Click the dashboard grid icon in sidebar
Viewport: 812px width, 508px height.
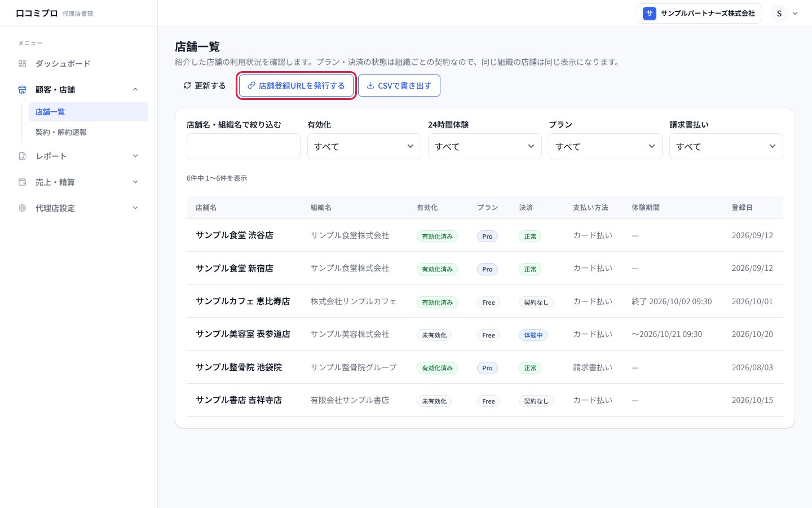click(x=23, y=64)
